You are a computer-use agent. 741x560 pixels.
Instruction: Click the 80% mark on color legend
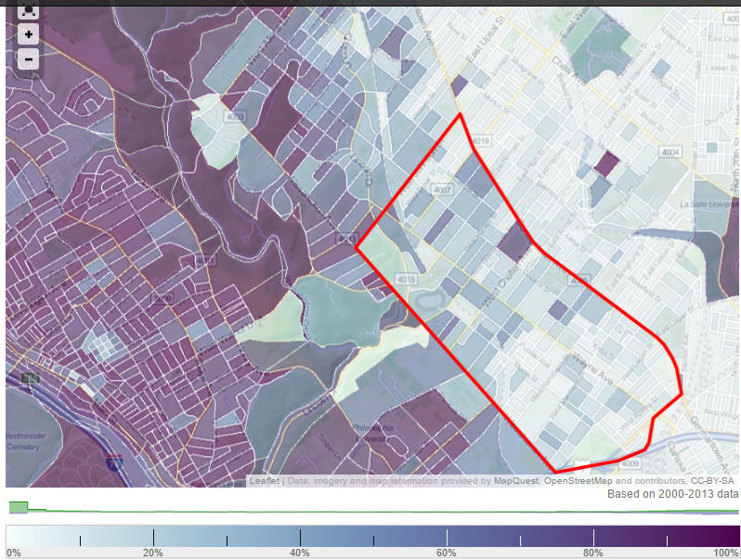tap(593, 539)
